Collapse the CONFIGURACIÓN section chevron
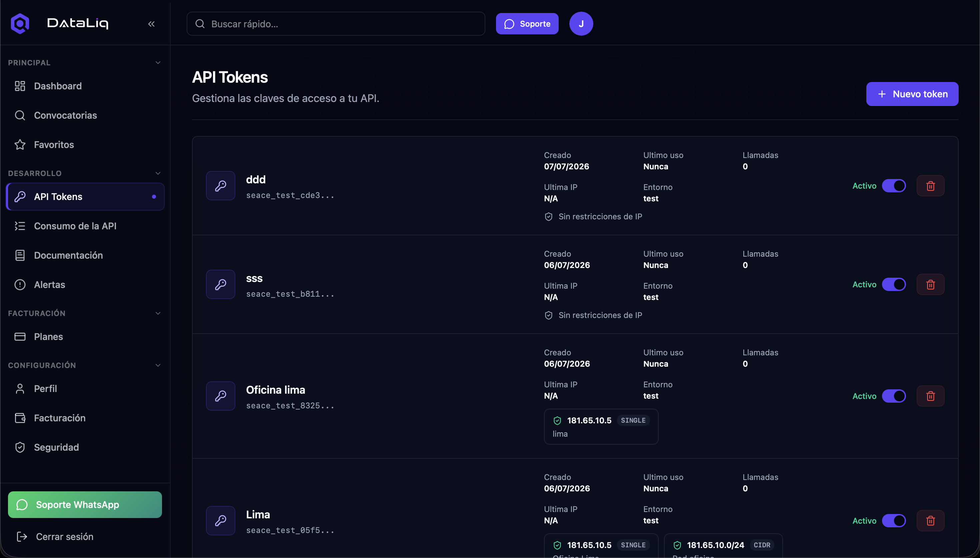 pyautogui.click(x=158, y=365)
